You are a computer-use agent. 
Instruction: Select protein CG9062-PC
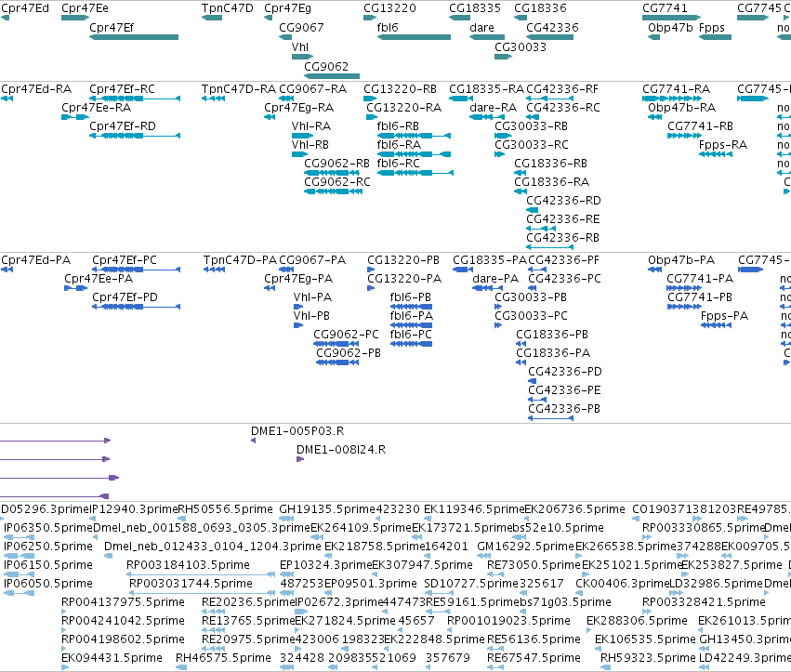pyautogui.click(x=336, y=344)
